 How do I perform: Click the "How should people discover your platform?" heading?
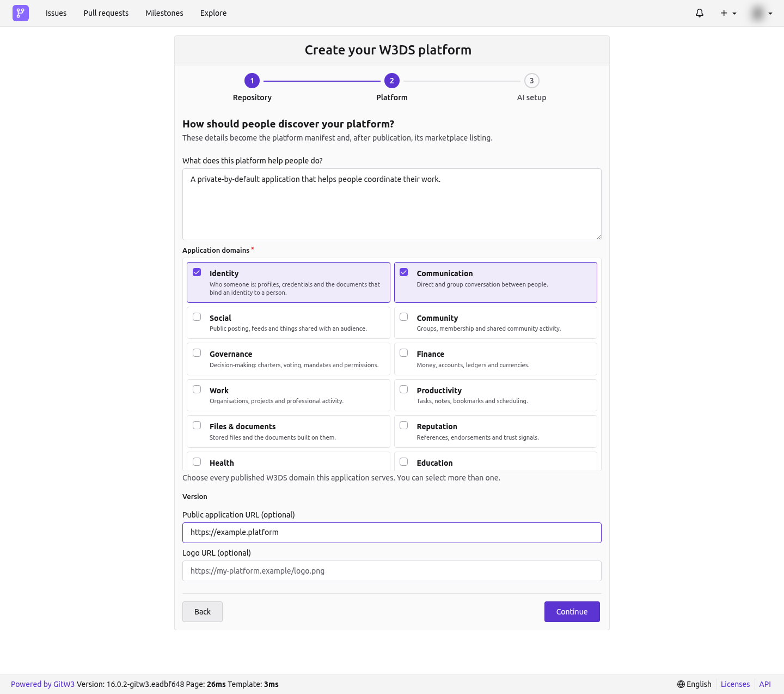[289, 124]
